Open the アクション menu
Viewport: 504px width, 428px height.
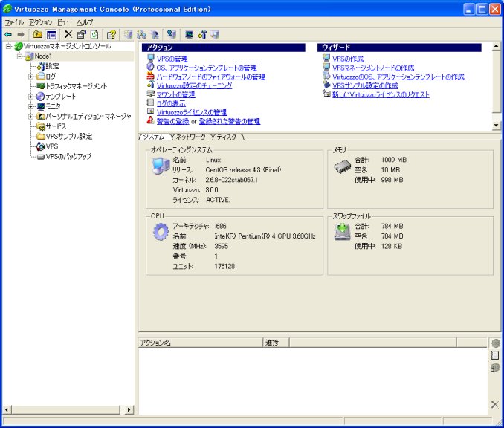(40, 22)
